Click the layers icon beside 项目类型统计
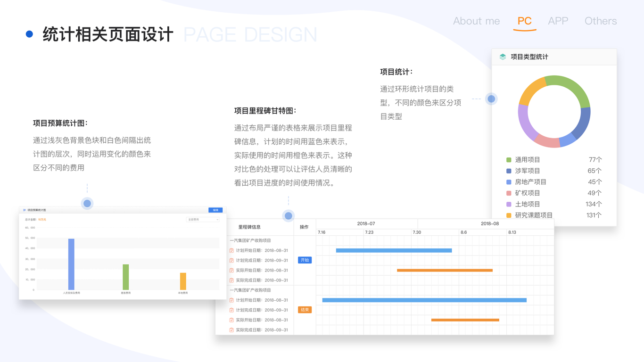Screen dimensions: 644x362 pos(503,57)
